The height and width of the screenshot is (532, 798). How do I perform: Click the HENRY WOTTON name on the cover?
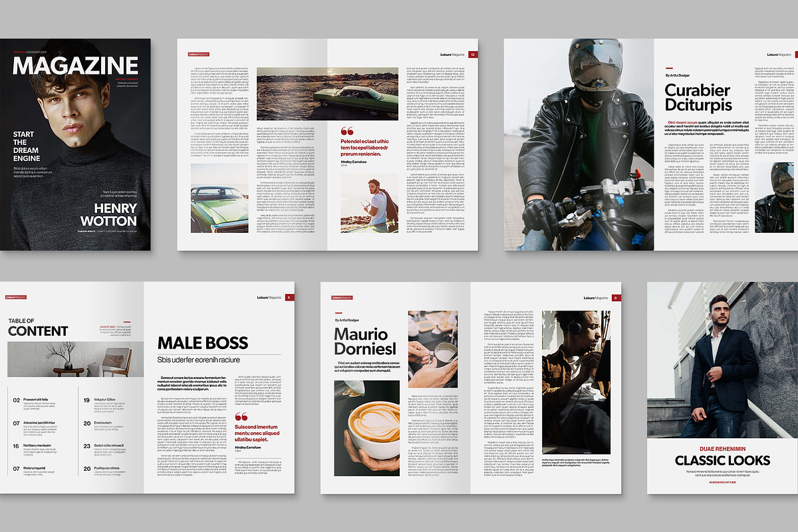click(x=108, y=214)
